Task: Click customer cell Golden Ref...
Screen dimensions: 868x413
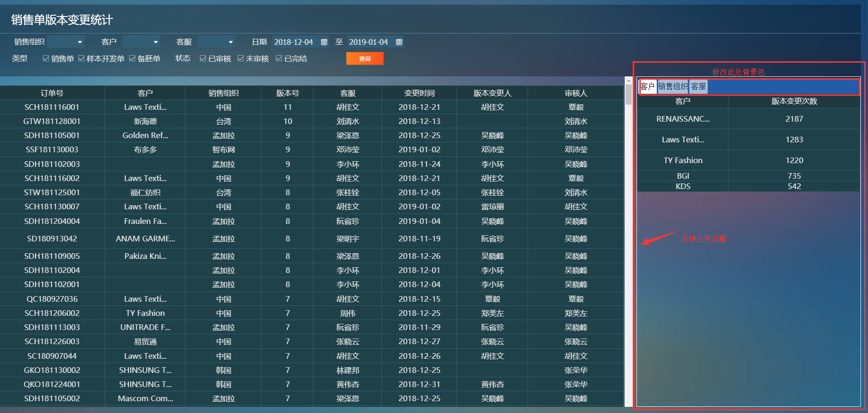Action: click(145, 135)
